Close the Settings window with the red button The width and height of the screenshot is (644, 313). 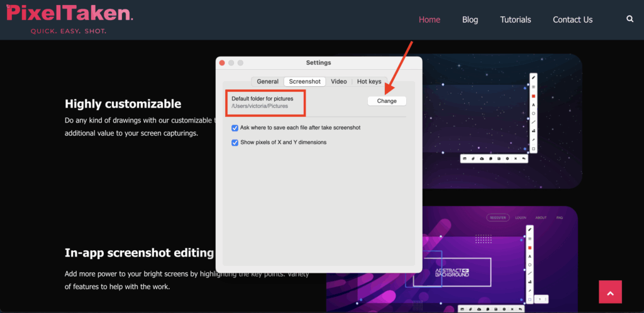[222, 63]
